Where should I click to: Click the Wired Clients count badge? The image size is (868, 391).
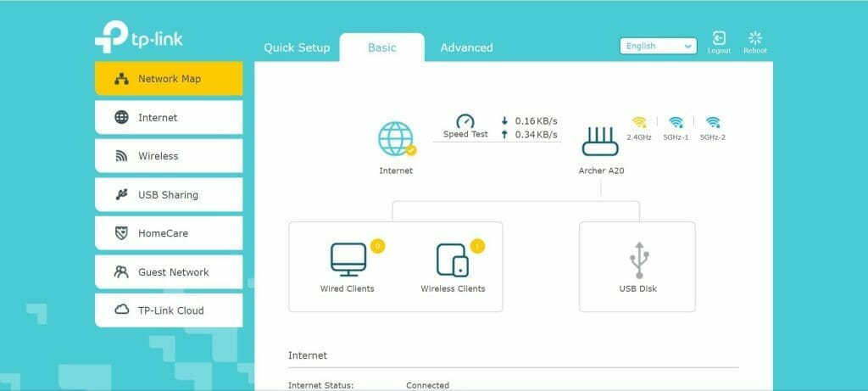coord(377,246)
